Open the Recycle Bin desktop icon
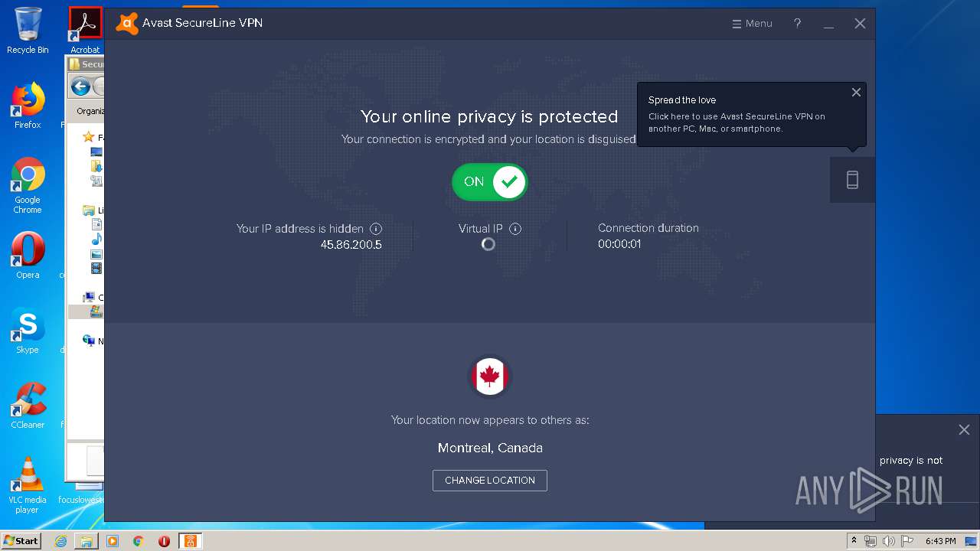This screenshot has height=551, width=980. [28, 31]
